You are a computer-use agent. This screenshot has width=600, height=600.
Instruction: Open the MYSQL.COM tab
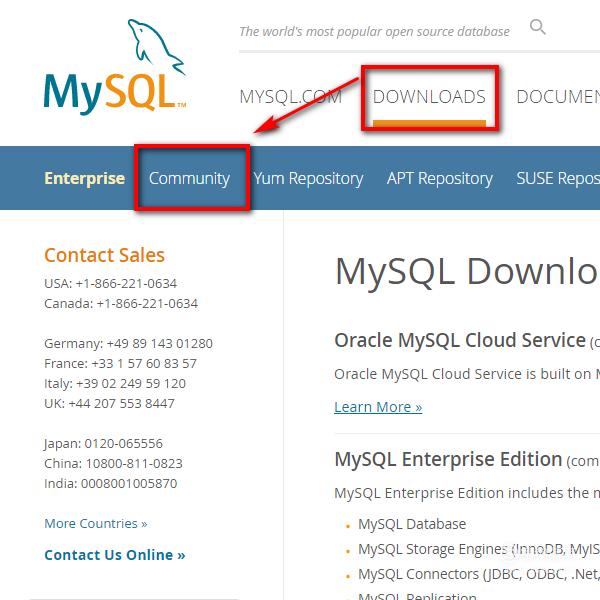pyautogui.click(x=290, y=96)
